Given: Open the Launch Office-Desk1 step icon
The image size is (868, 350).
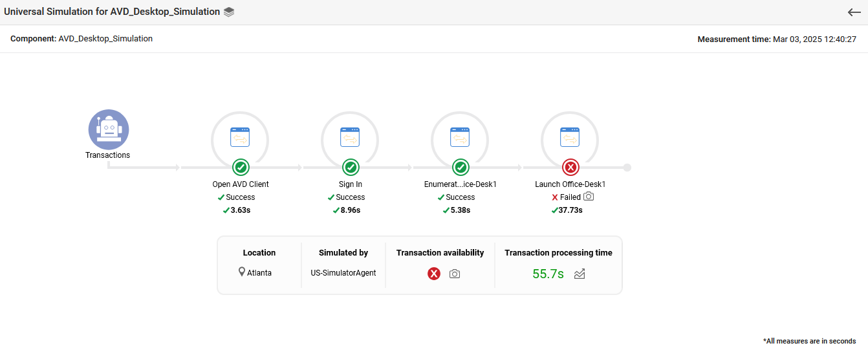Looking at the screenshot, I should [570, 137].
